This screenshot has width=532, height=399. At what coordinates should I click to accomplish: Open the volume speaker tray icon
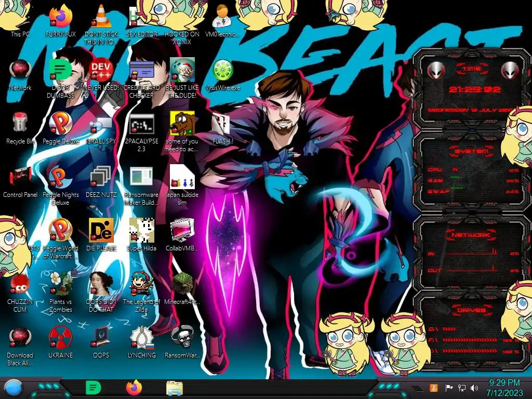(474, 388)
